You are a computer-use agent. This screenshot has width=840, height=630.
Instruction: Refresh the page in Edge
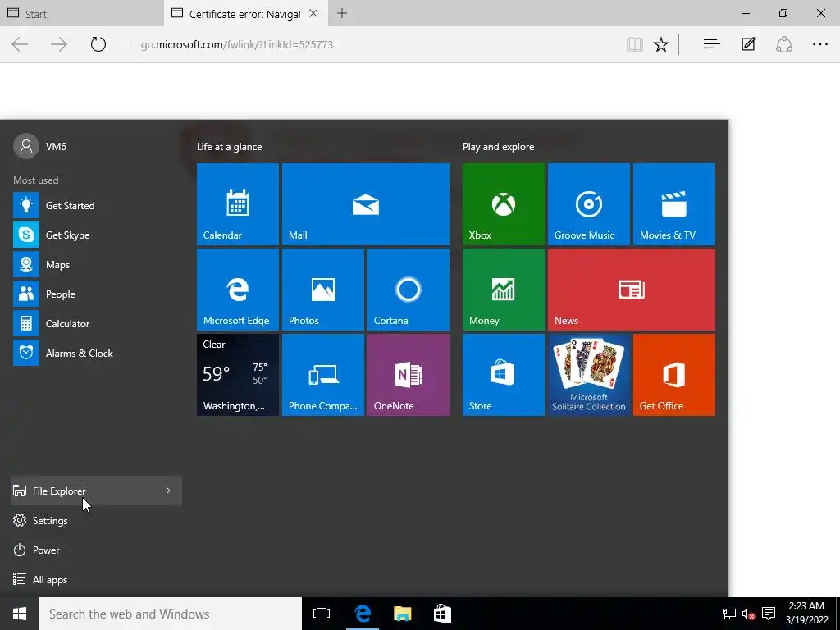(98, 44)
